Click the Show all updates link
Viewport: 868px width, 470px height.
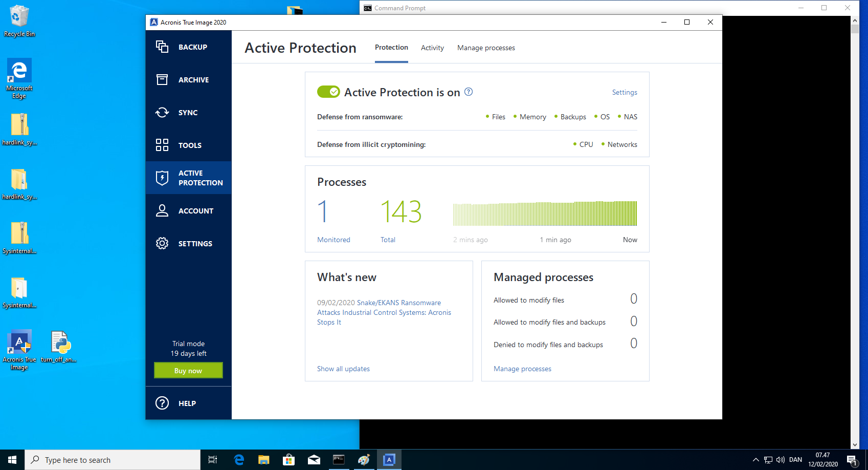(343, 369)
